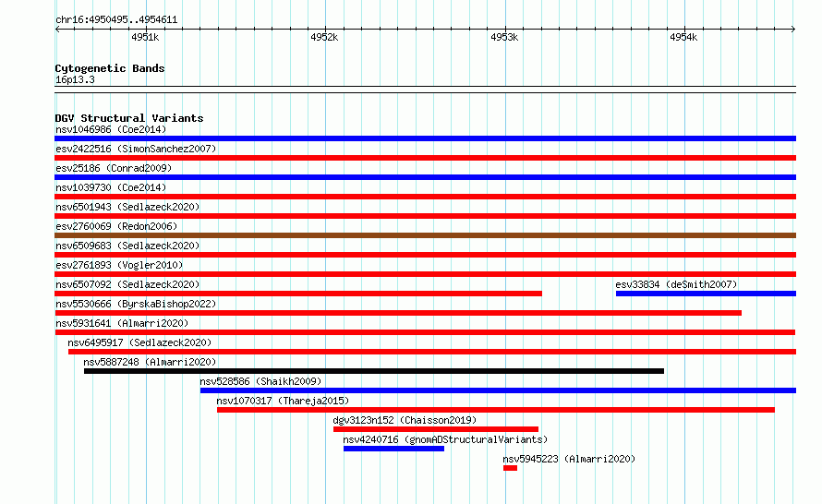Click the red bar under nsv1039730
Viewport: 822px width, 504px height.
[425, 197]
